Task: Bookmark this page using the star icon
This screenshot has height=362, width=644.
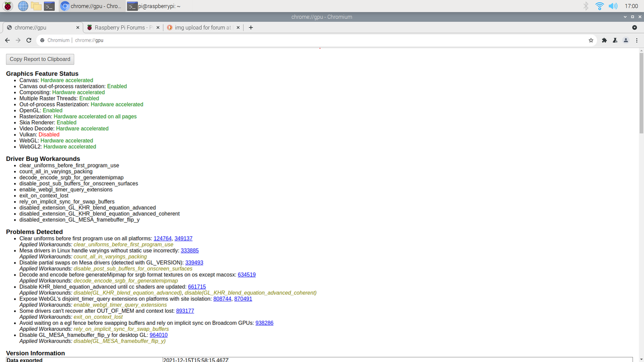Action: coord(591,40)
